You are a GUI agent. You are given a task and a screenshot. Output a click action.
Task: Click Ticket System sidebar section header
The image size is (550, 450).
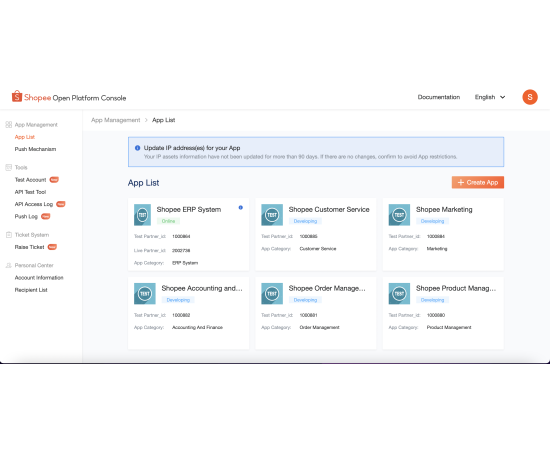[x=32, y=235]
